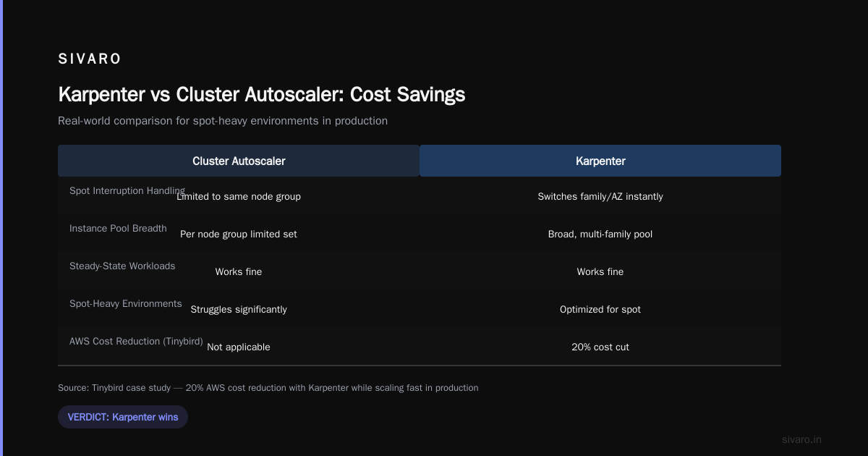Click the Steady-State Workloads row label
The image size is (868, 456).
pyautogui.click(x=122, y=266)
